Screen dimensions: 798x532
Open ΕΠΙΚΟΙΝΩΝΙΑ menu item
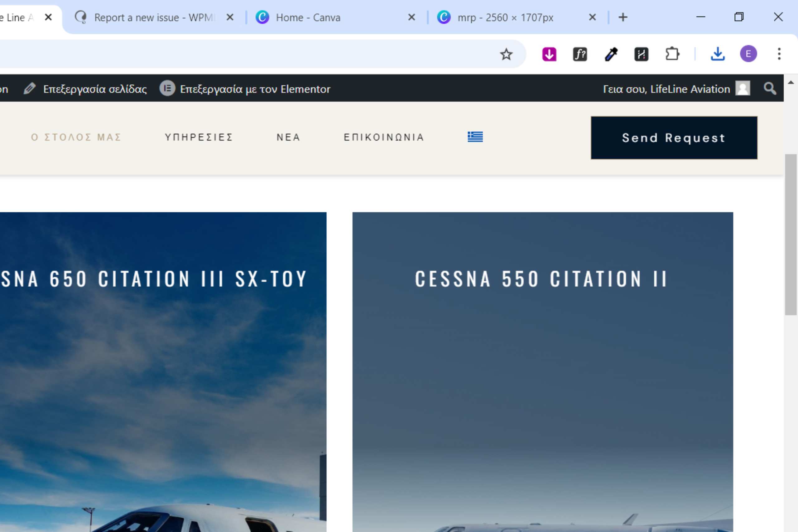[384, 137]
